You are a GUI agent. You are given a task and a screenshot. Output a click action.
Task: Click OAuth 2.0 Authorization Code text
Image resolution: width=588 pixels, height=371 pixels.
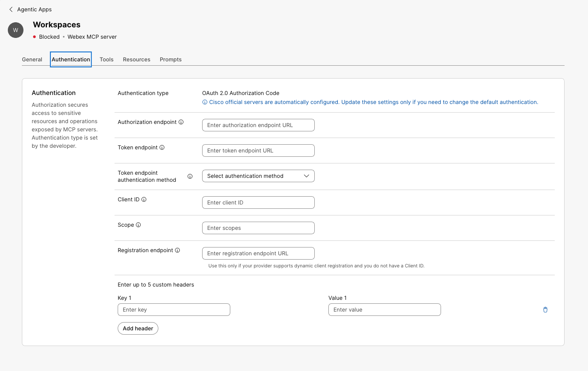coord(241,93)
